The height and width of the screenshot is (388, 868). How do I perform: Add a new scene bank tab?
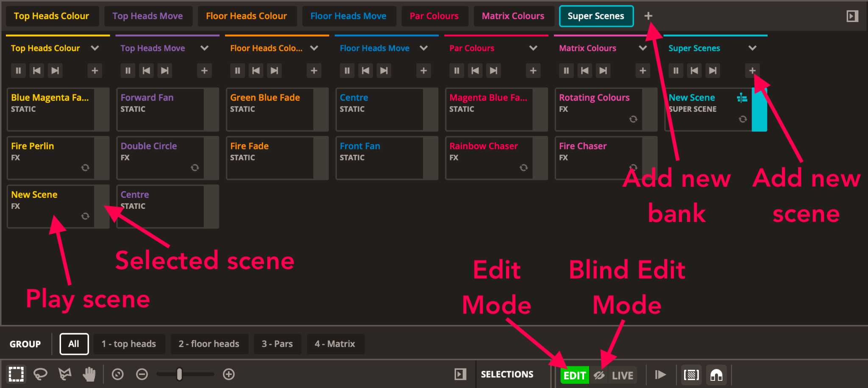(648, 16)
